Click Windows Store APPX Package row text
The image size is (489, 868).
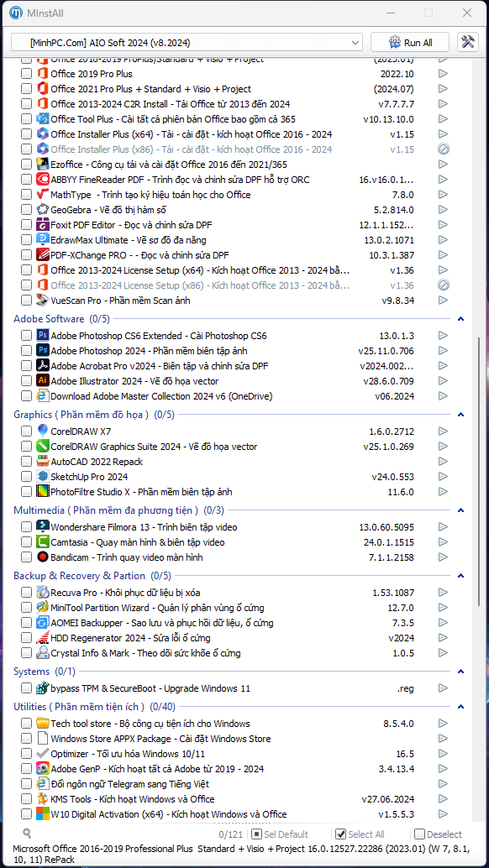pyautogui.click(x=160, y=739)
